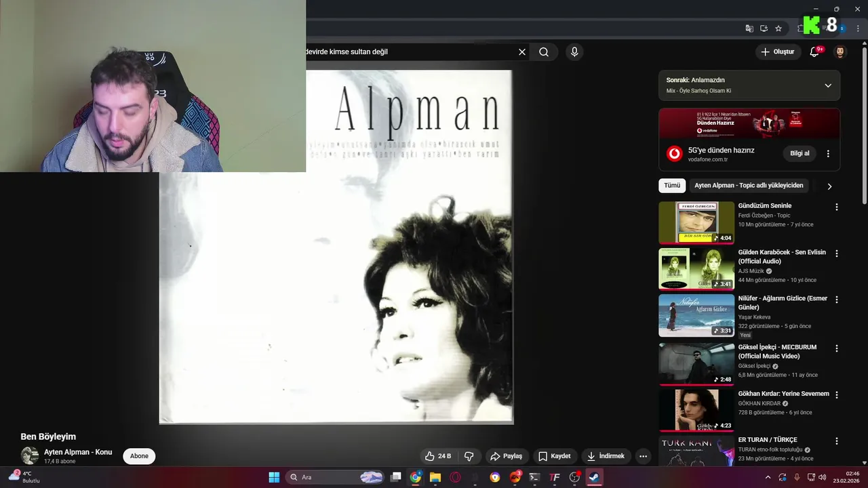Viewport: 868px width, 488px height.
Task: Open the TF app on taskbar
Action: point(555,477)
